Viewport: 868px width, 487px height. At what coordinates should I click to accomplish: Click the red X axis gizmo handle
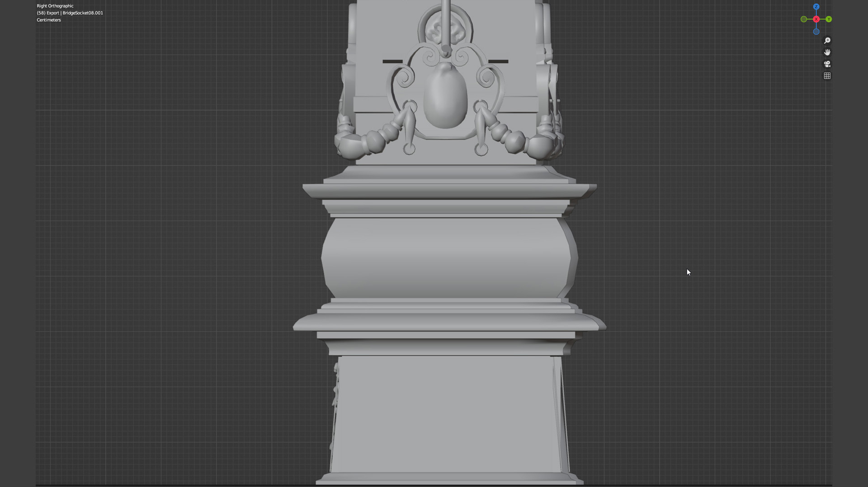coord(816,19)
